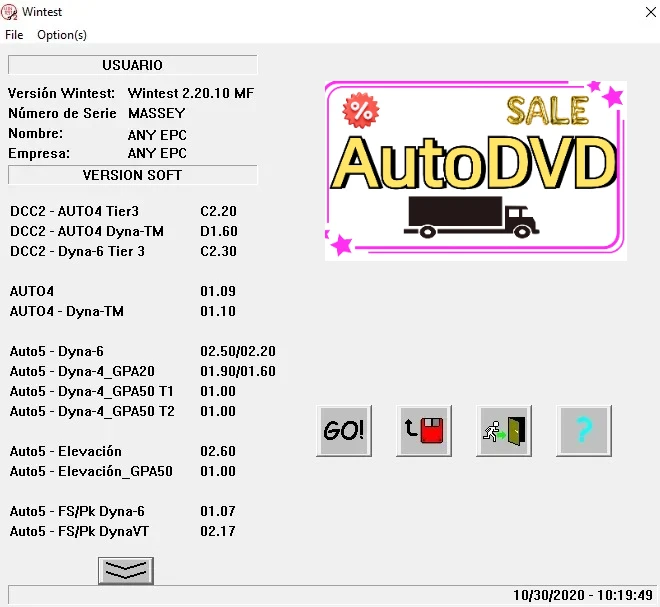The height and width of the screenshot is (607, 660).
Task: Click the Auto5 - Dyna-4_GPA20 label
Action: point(82,371)
